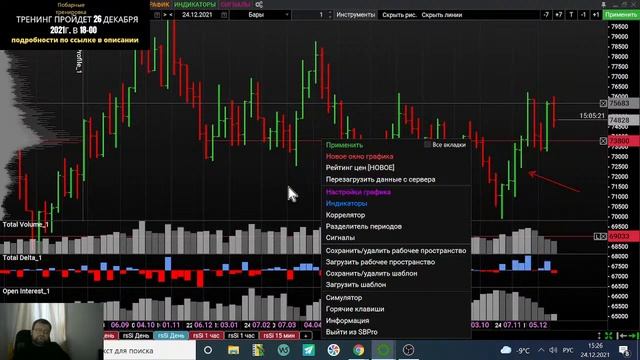The image size is (640, 360).
Task: Click the '<' date navigation arrow in toolbar
Action: (171, 15)
